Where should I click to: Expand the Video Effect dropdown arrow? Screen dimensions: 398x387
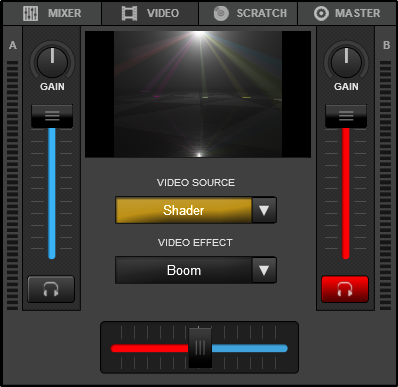264,270
